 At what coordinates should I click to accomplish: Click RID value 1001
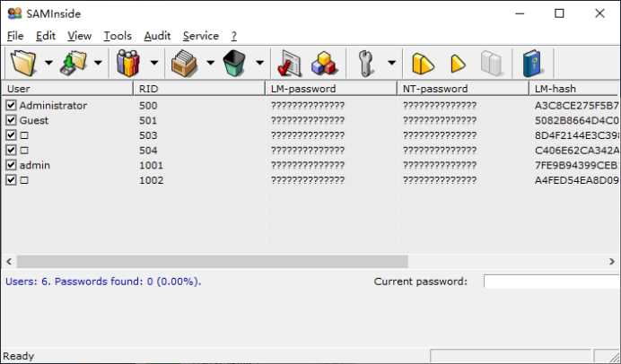(x=151, y=165)
